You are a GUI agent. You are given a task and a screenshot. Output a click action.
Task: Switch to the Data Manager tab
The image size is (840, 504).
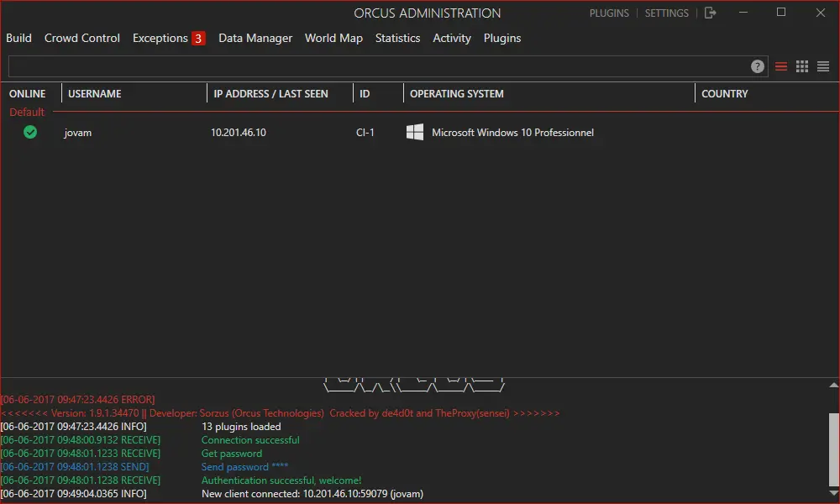255,38
